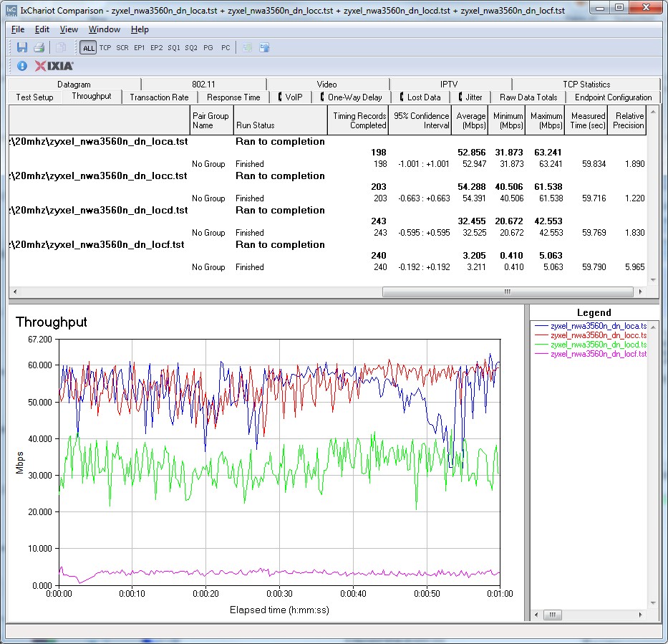Open the VoIP tab

(291, 97)
